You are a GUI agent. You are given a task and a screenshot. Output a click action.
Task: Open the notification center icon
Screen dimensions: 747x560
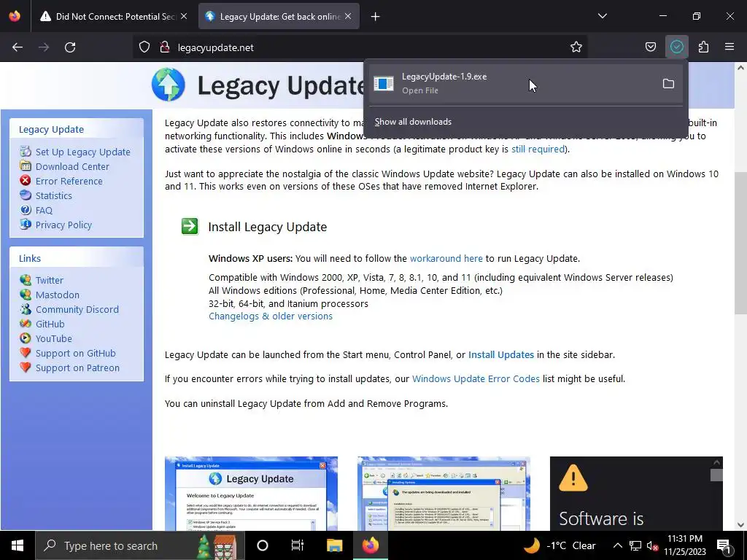[724, 545]
